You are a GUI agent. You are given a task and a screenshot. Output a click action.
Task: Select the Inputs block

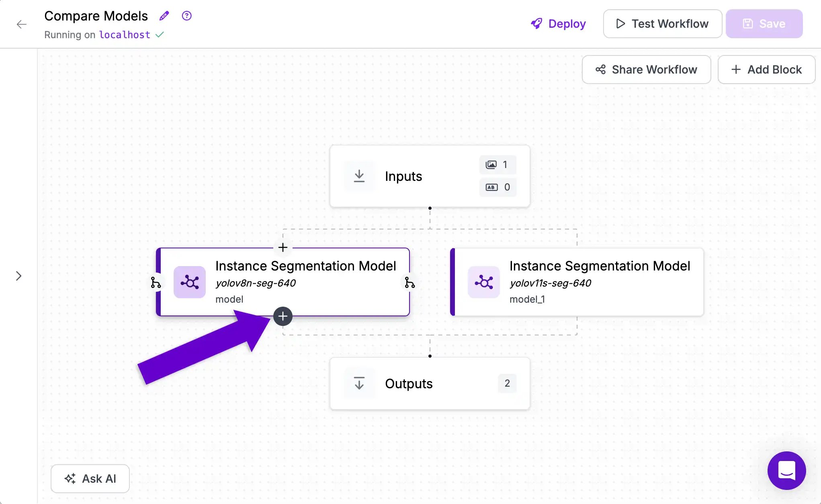coord(430,176)
